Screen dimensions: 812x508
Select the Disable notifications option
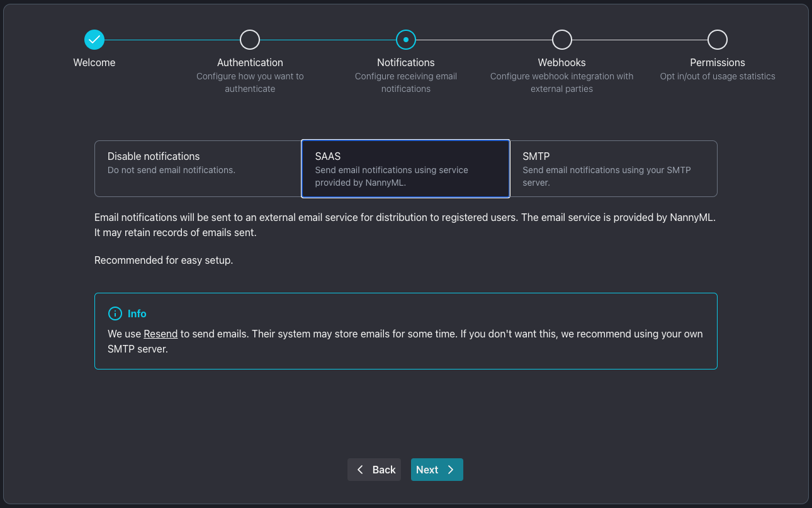[198, 169]
